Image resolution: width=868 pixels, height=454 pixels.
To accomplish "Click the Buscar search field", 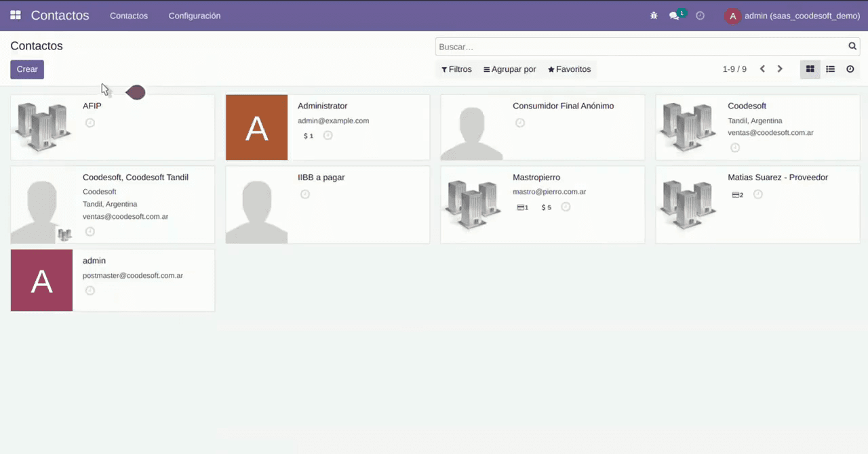I will coord(642,47).
